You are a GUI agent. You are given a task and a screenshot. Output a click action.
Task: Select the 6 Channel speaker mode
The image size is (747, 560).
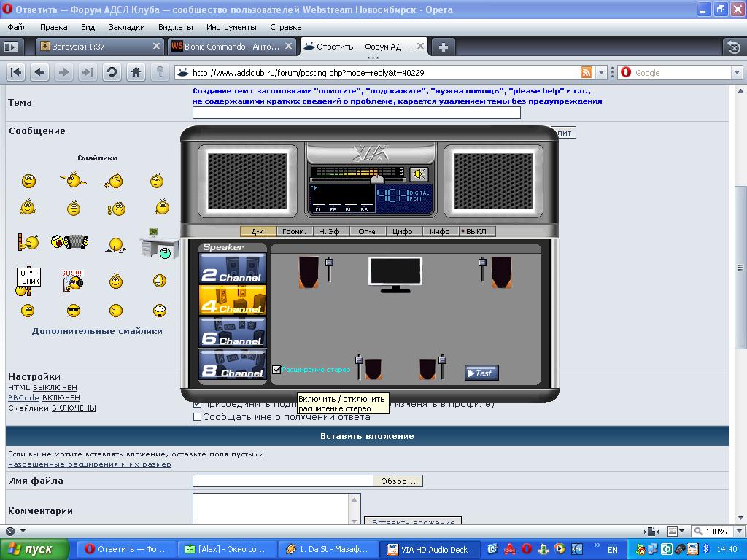click(x=233, y=332)
